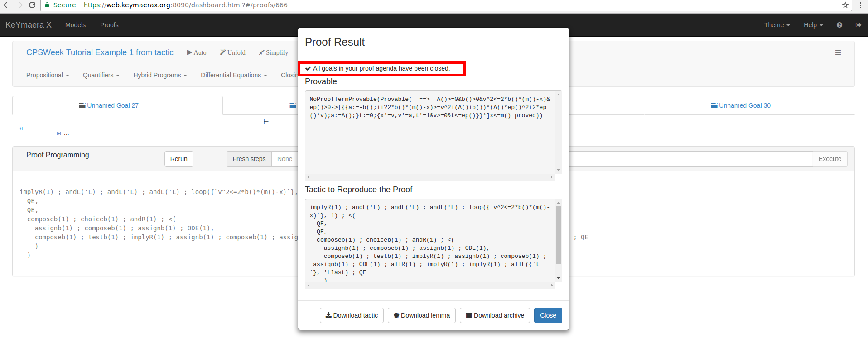Apply the Unfold tactic
The width and height of the screenshot is (868, 338).
tap(233, 52)
